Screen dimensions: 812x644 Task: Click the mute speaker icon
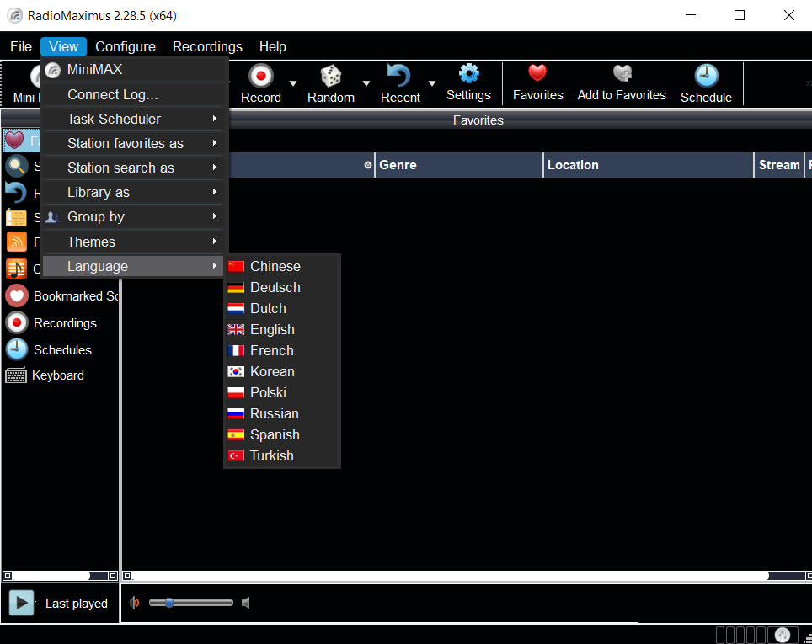(x=246, y=603)
